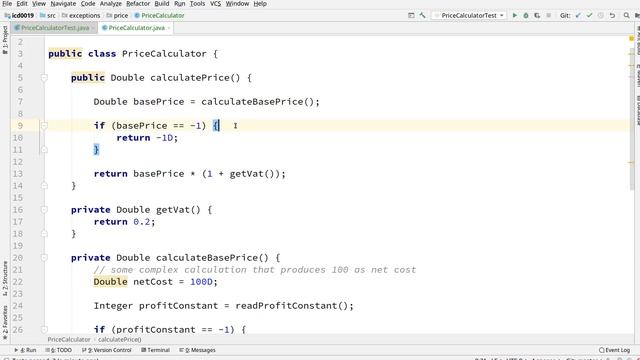The width and height of the screenshot is (640, 360).
Task: Open the Build menu
Action: [162, 4]
